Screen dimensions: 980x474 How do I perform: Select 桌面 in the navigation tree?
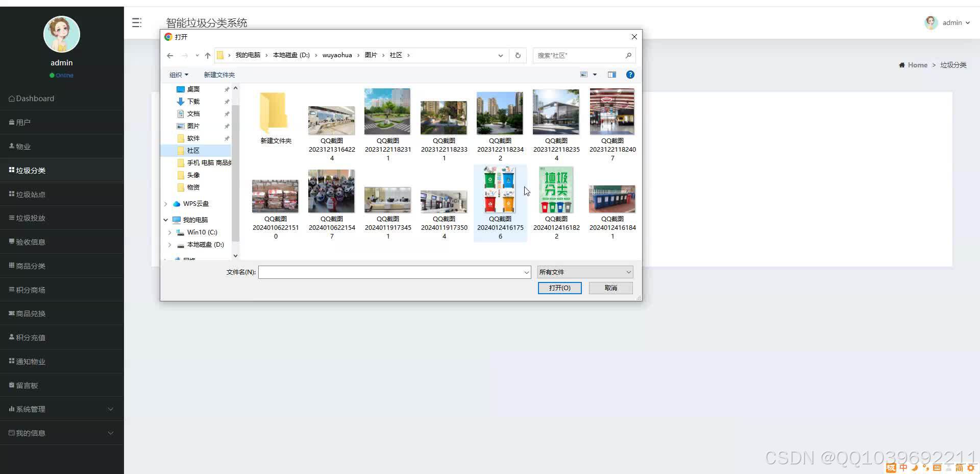(193, 89)
